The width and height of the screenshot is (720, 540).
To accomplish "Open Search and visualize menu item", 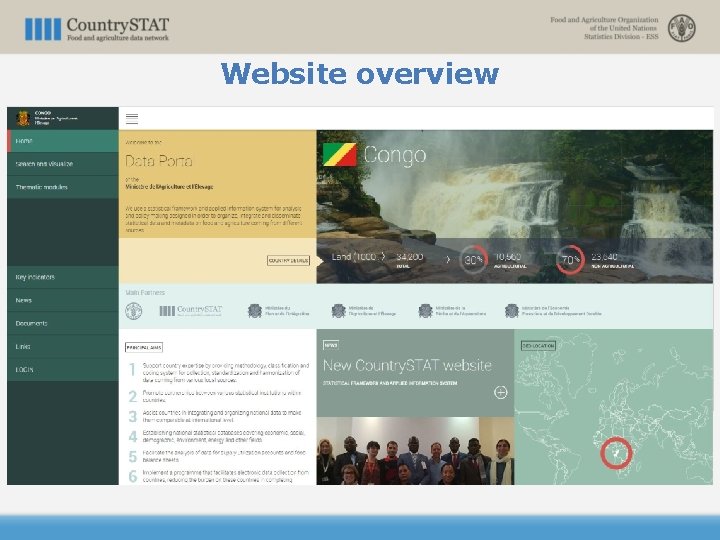I will click(x=63, y=164).
